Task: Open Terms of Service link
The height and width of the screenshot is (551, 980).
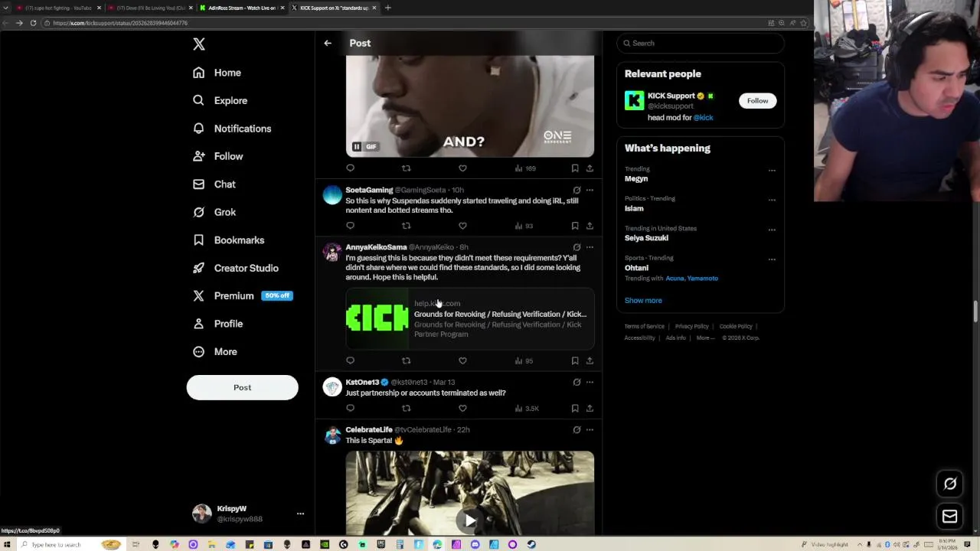Action: point(644,327)
